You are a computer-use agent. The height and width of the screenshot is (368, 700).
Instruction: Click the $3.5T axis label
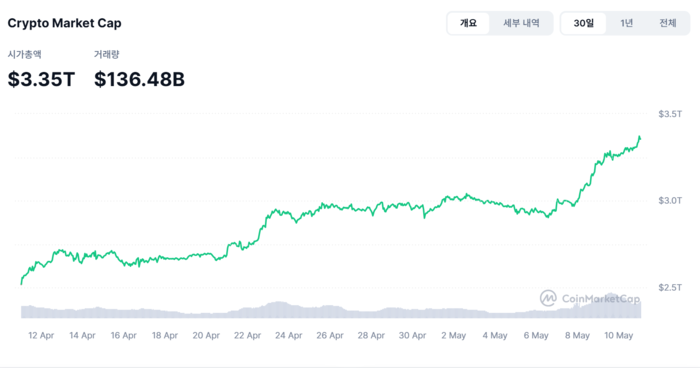tap(670, 114)
